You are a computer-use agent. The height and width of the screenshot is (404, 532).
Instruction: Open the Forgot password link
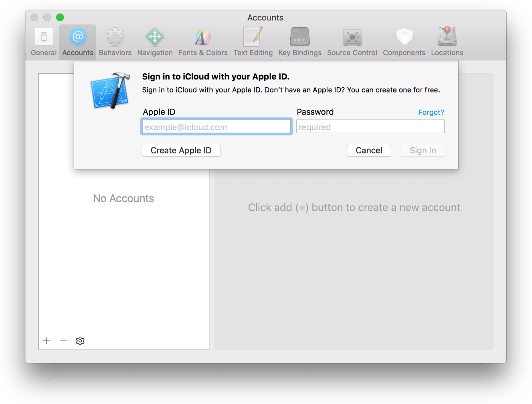coord(431,112)
